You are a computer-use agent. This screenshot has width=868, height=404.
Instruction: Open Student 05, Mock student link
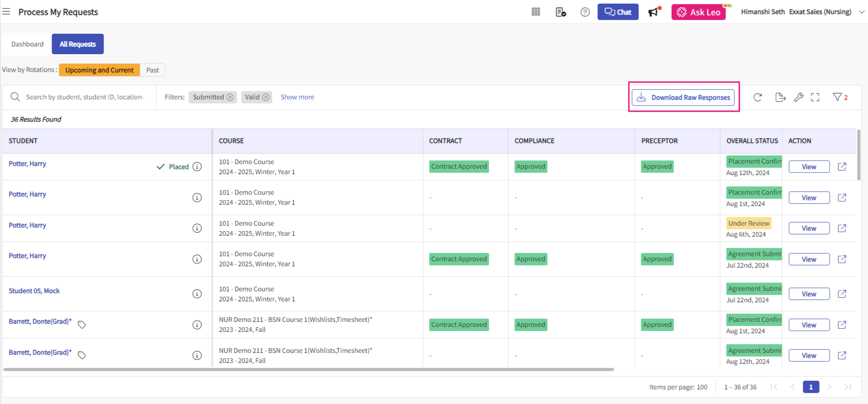34,291
